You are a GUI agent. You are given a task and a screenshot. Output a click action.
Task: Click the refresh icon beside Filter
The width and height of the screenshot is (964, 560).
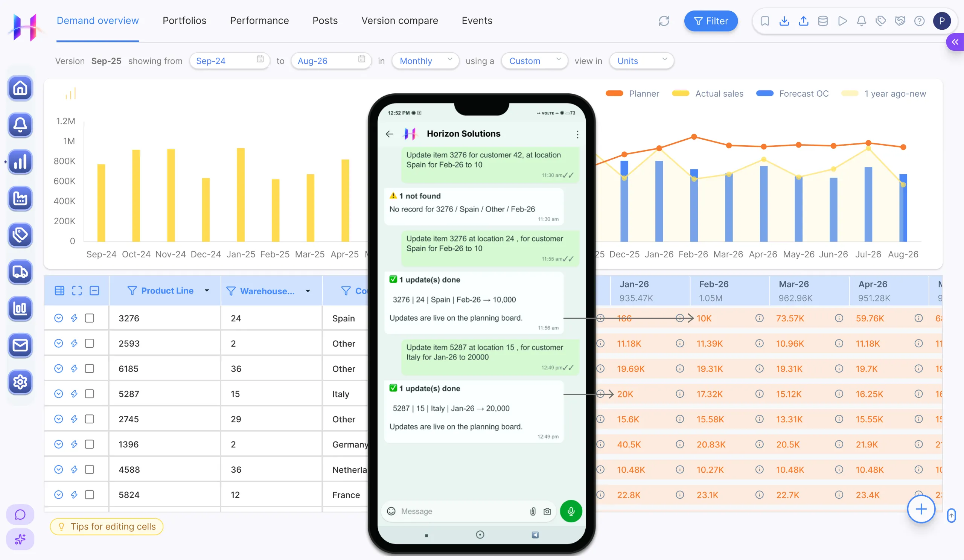pyautogui.click(x=664, y=21)
